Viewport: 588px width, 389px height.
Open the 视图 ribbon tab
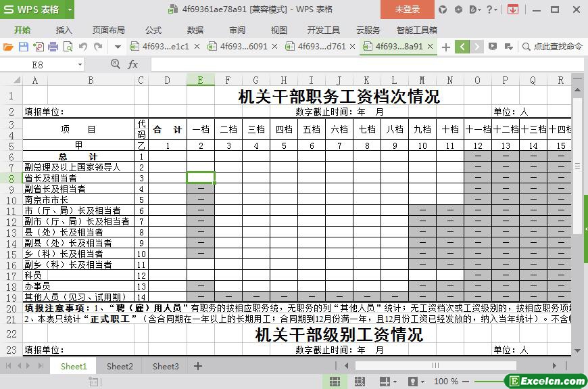pyautogui.click(x=279, y=30)
